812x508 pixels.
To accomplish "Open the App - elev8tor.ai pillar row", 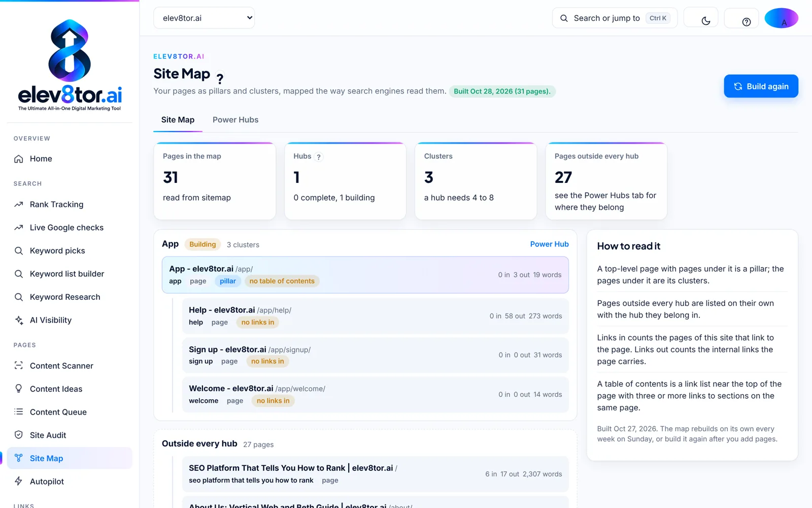I will point(365,275).
